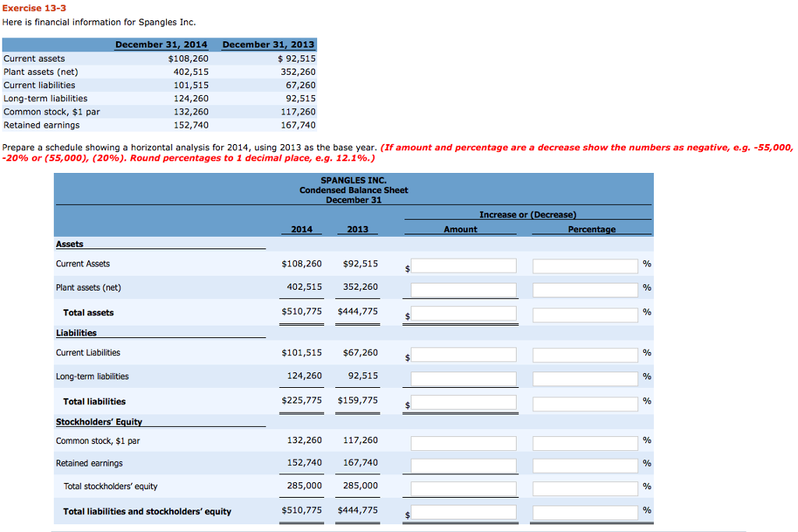
Task: Click the Amount field for Total liabilities
Action: point(464,403)
